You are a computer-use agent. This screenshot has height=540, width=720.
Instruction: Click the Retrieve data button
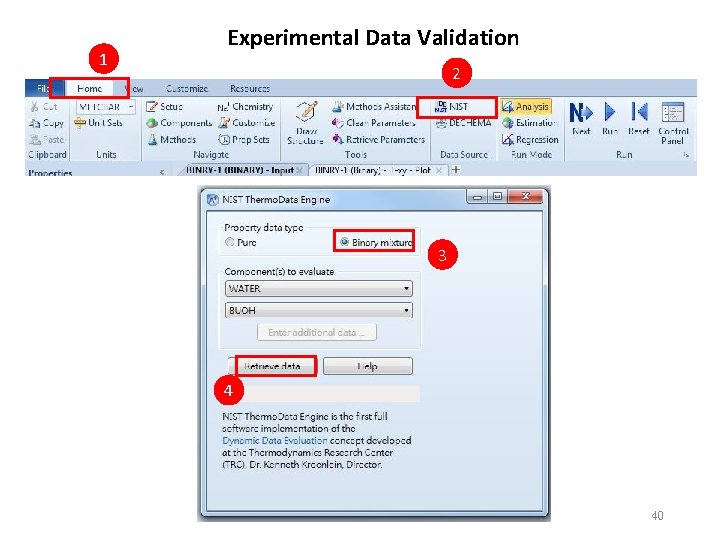tap(272, 366)
